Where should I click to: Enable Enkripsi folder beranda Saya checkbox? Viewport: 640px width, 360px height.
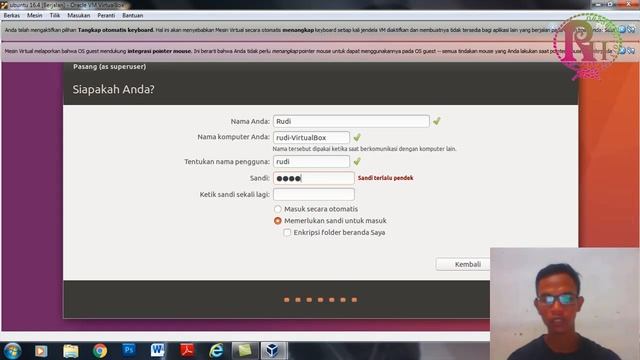(x=287, y=233)
